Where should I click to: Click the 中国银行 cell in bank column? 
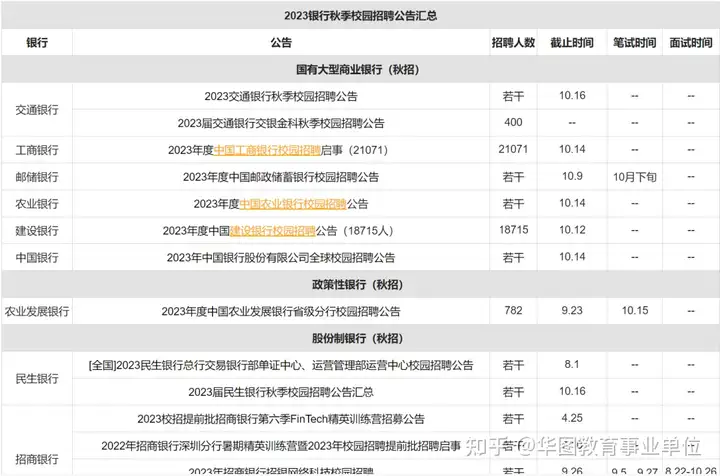[x=37, y=258]
